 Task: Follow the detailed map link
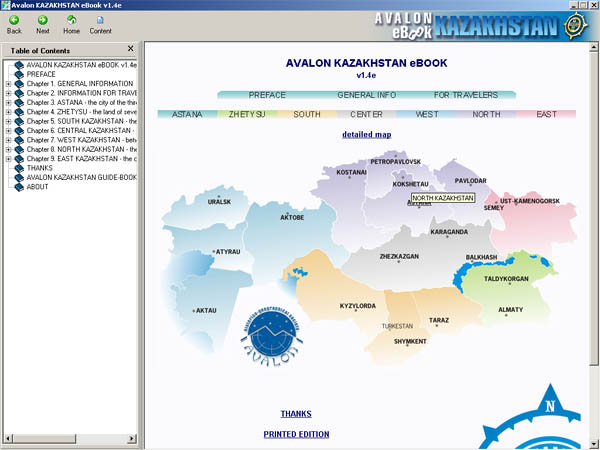(367, 134)
